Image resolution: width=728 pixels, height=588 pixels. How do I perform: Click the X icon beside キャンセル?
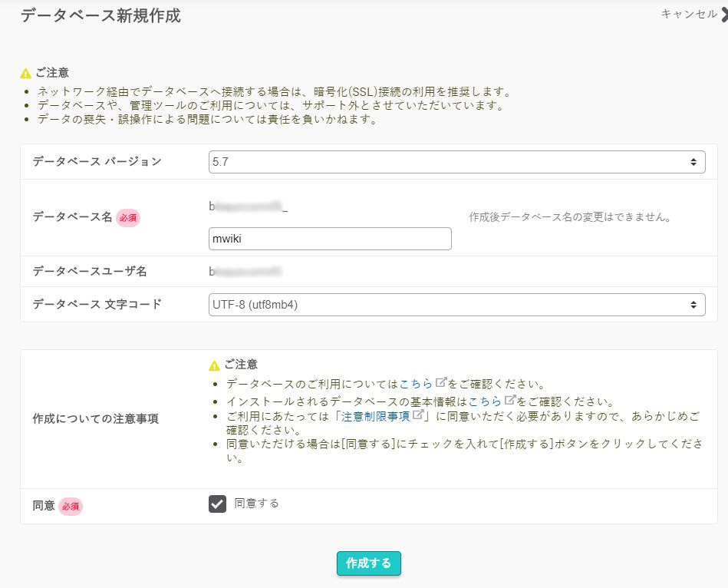(723, 14)
